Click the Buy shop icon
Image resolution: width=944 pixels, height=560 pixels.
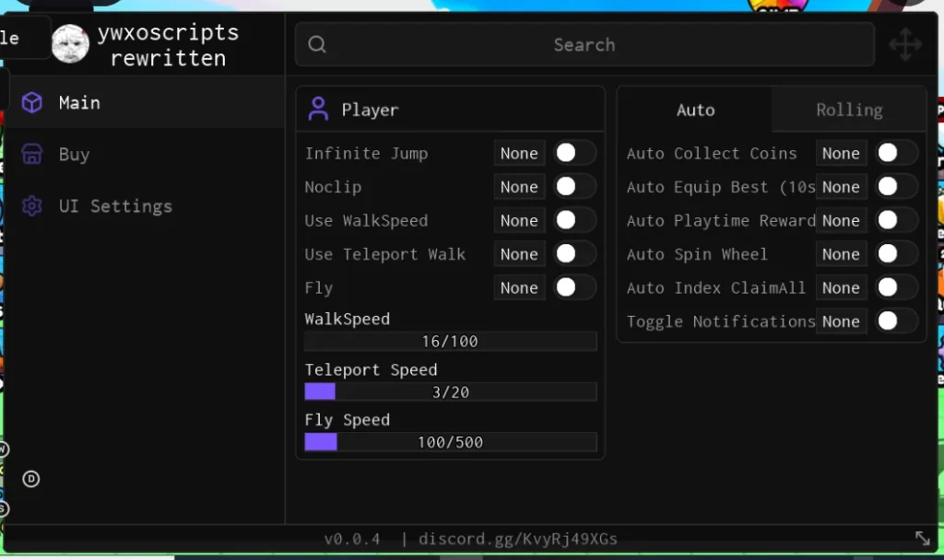(x=32, y=155)
